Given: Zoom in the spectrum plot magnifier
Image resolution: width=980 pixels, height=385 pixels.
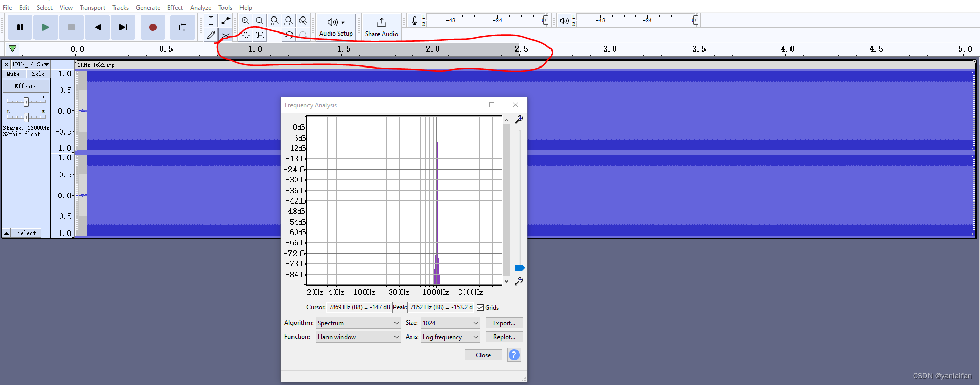Looking at the screenshot, I should [x=519, y=119].
